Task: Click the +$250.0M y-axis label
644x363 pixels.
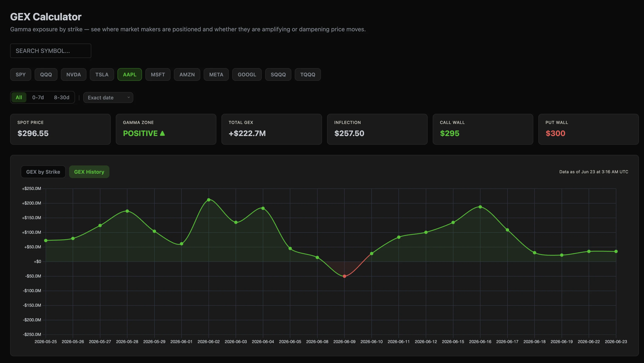Action: tap(31, 188)
